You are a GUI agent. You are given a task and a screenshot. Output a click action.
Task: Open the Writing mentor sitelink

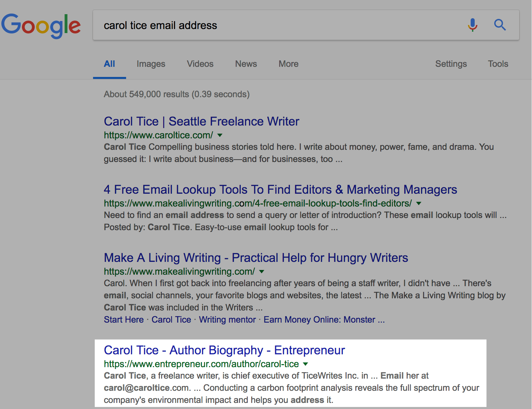click(x=227, y=320)
